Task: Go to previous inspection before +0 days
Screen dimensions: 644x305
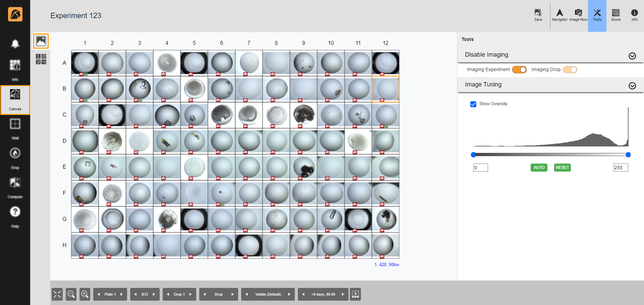Action: click(x=303, y=294)
